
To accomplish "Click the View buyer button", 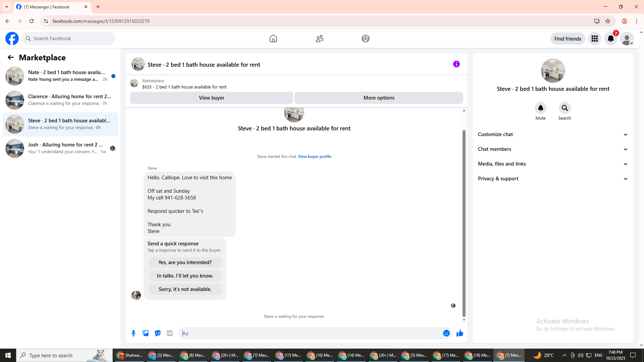I will [x=211, y=98].
